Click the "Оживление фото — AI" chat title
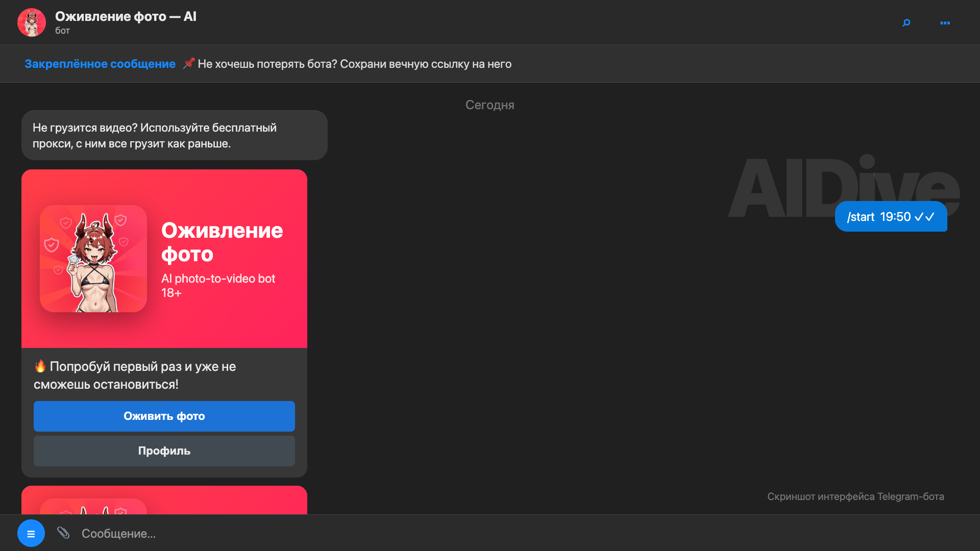 (126, 16)
